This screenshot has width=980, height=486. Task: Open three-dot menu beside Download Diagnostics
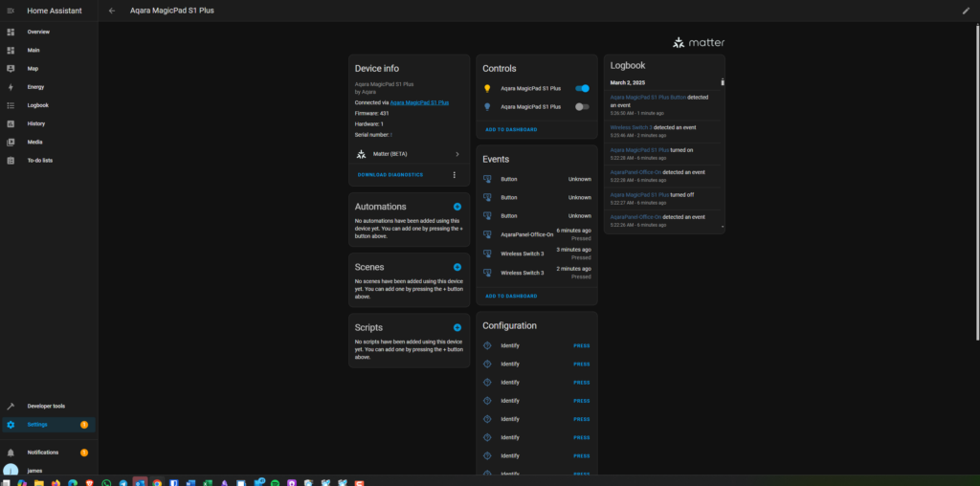click(x=454, y=175)
